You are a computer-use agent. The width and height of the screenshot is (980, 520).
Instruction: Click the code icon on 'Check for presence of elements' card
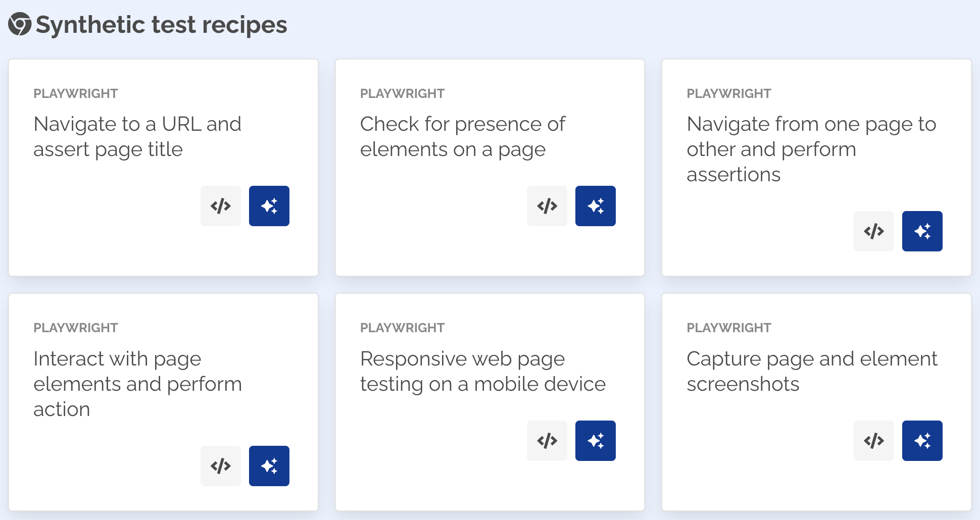(547, 206)
